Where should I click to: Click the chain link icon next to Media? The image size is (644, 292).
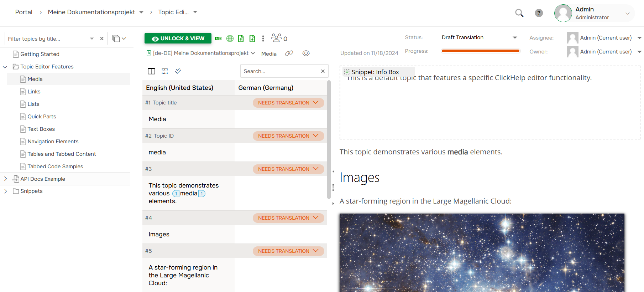coord(289,53)
